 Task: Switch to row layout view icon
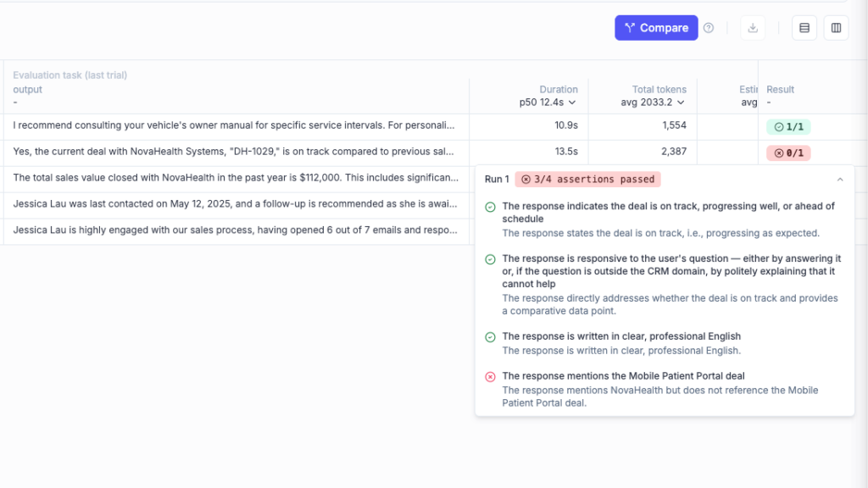point(804,28)
